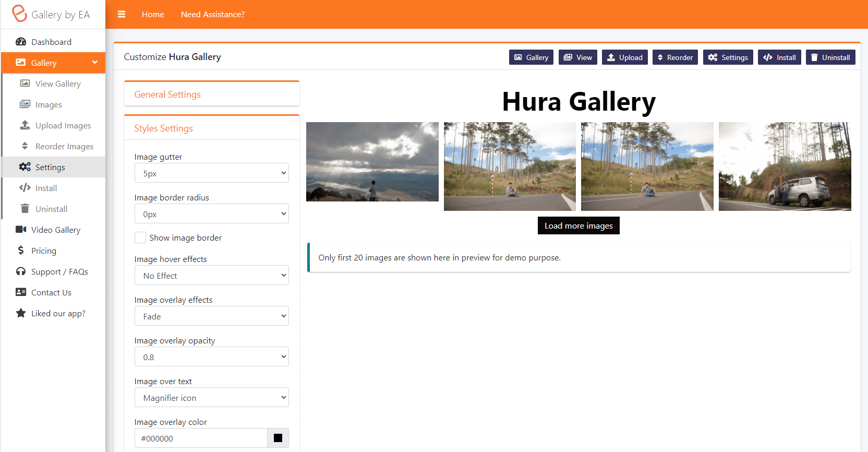
Task: Open Video Gallery in the sidebar
Action: 53,230
